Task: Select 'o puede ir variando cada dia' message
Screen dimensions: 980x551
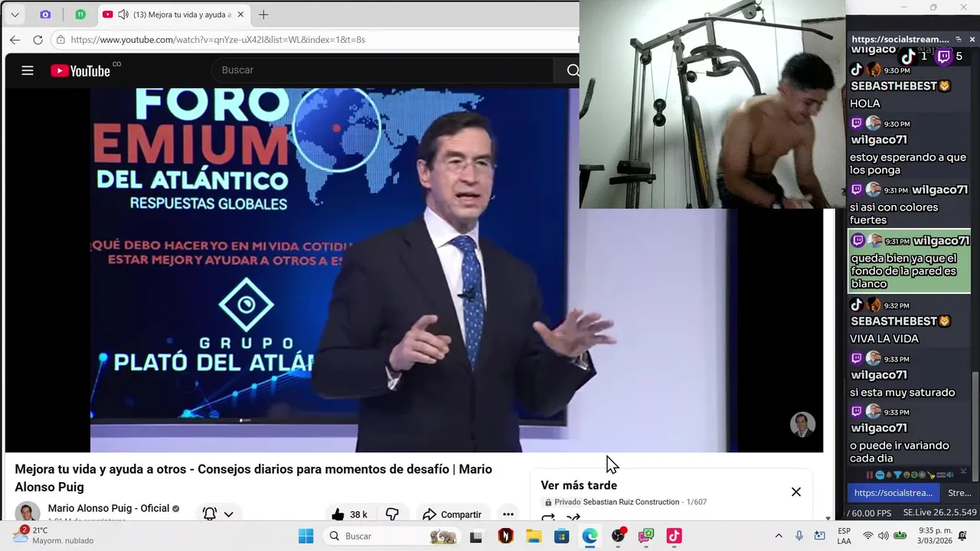Action: 909,434
